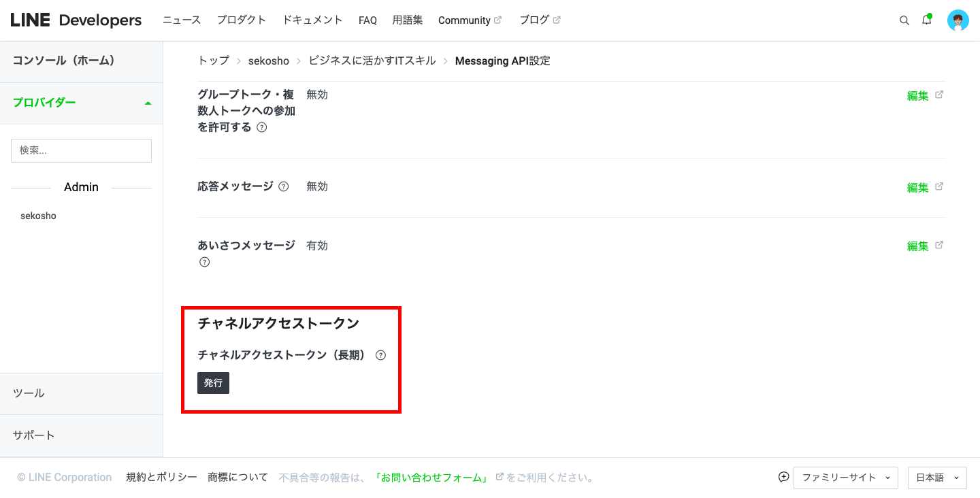Select FAQ in the top navigation
Viewport: 980px width, 498px height.
click(x=367, y=20)
